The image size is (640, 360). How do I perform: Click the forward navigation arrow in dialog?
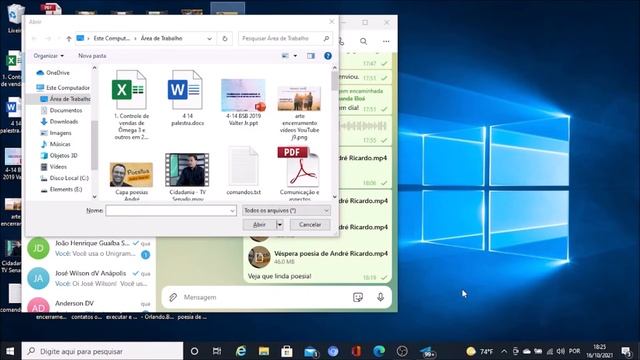point(48,38)
